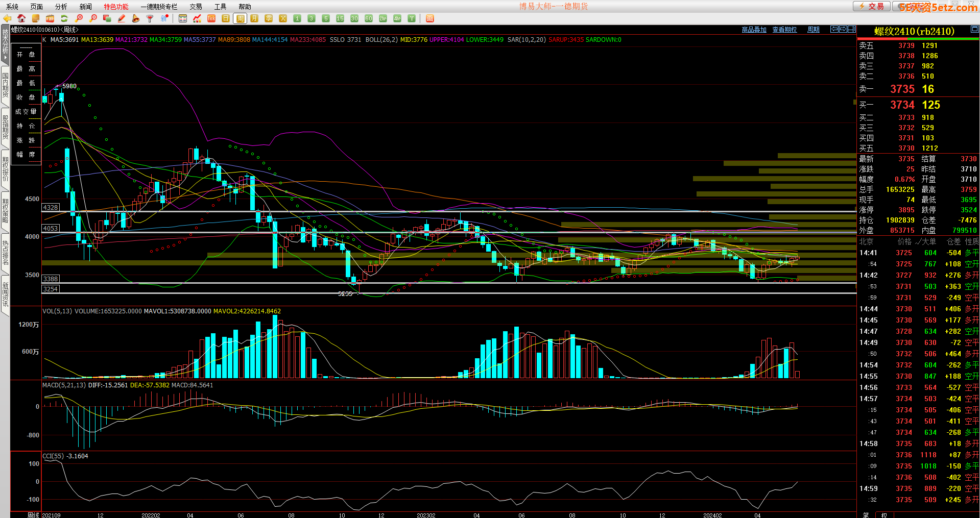Click the back arrow toolbar icon
980x518 pixels.
pyautogui.click(x=7, y=18)
